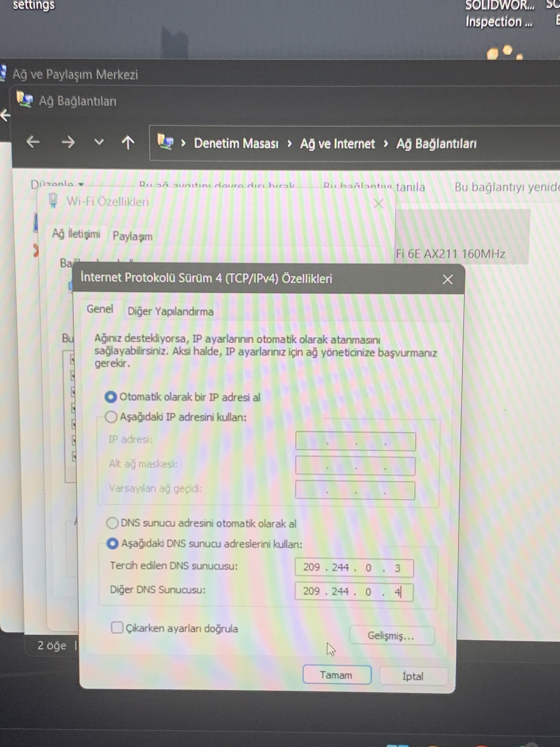
Task: Expand chevron after Denetim Masası breadcrumb
Action: pyautogui.click(x=289, y=144)
